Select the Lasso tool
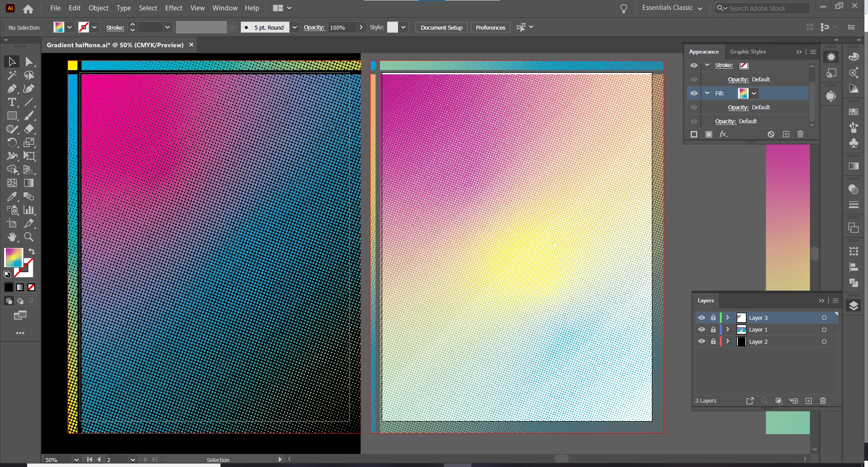This screenshot has width=868, height=467. (29, 75)
